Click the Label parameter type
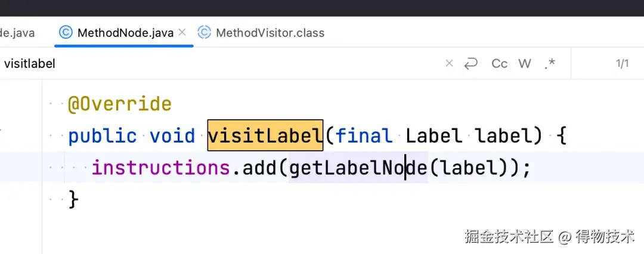 point(434,135)
